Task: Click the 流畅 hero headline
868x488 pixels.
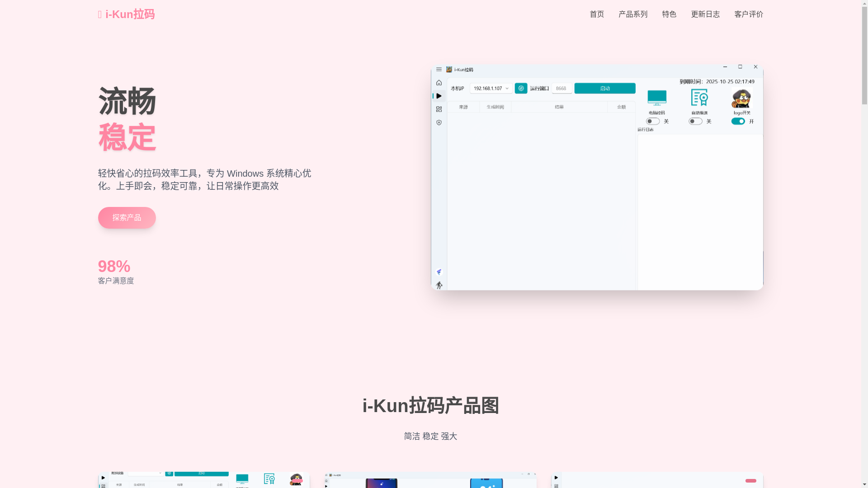Action: (127, 101)
